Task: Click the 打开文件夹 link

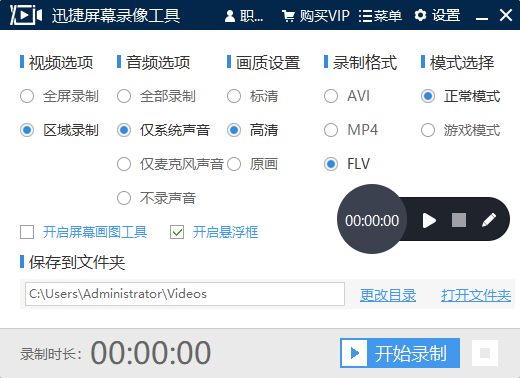Action: pyautogui.click(x=476, y=295)
